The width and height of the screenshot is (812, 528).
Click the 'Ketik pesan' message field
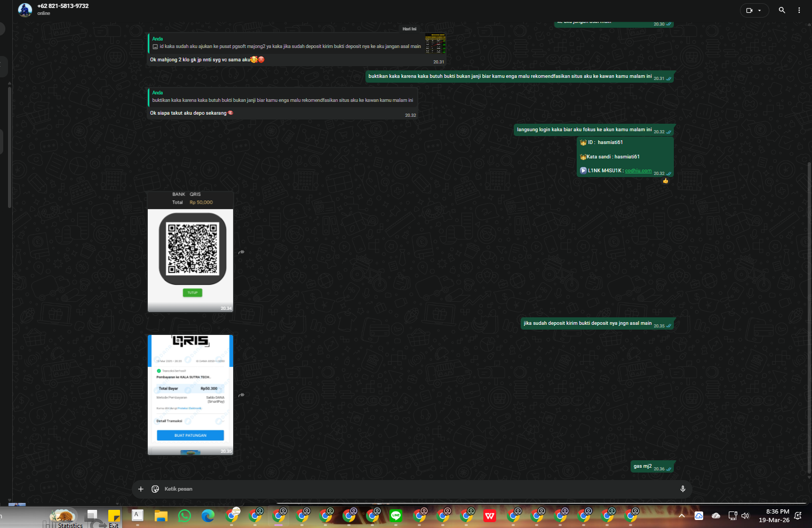pos(419,489)
